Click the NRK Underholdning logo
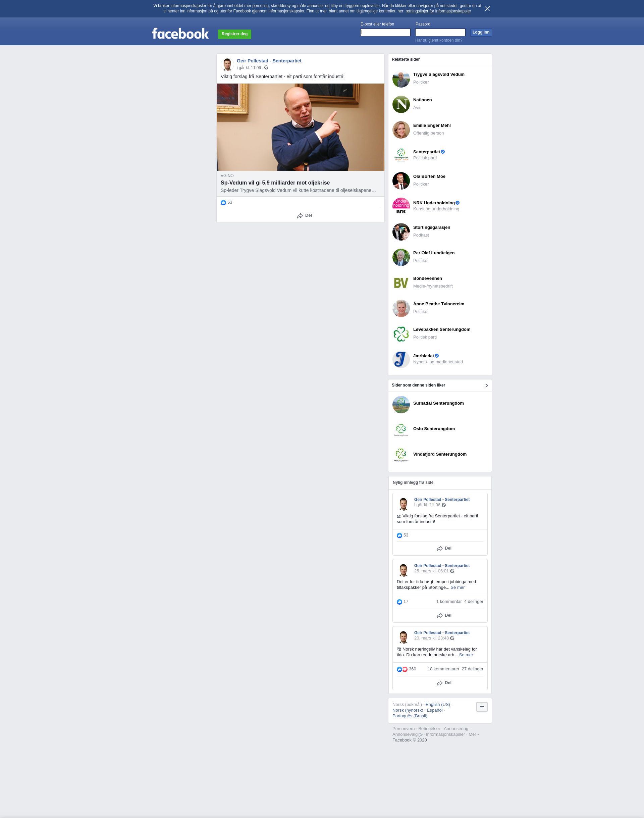644x818 pixels. (x=401, y=206)
